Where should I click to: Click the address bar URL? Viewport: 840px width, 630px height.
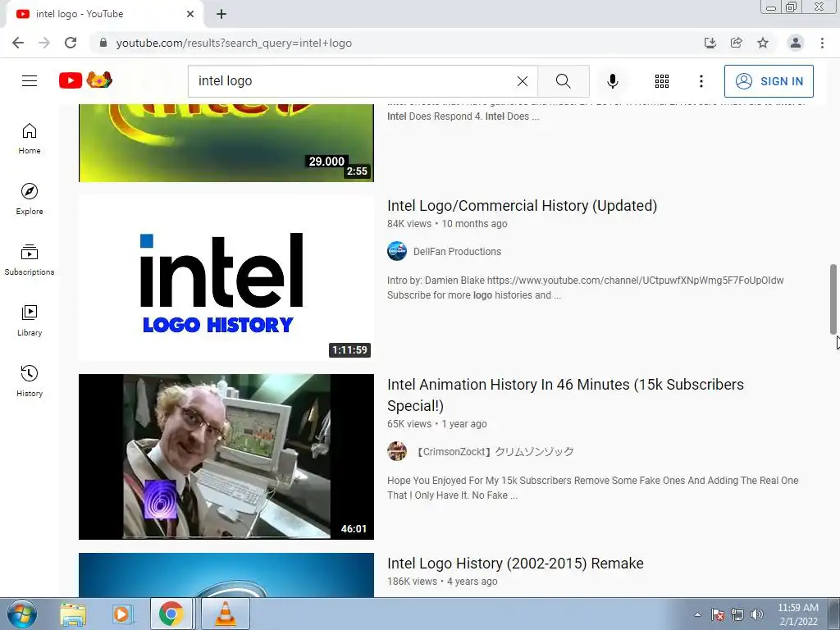click(x=234, y=43)
